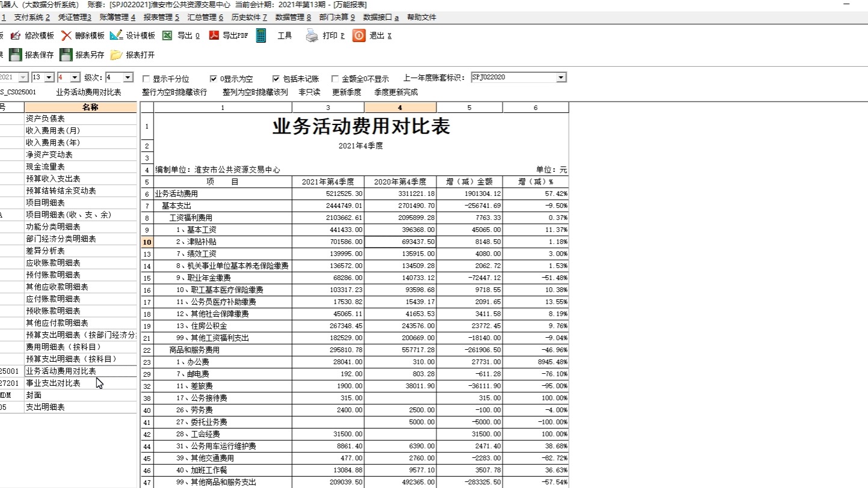
Task: Open the 数据接口 a menu
Action: [381, 17]
